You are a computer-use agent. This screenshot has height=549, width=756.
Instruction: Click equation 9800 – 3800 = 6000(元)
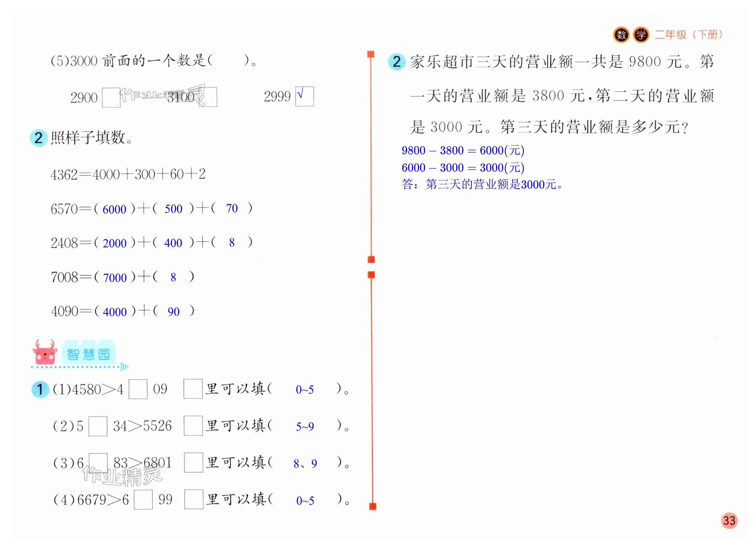[x=463, y=151]
